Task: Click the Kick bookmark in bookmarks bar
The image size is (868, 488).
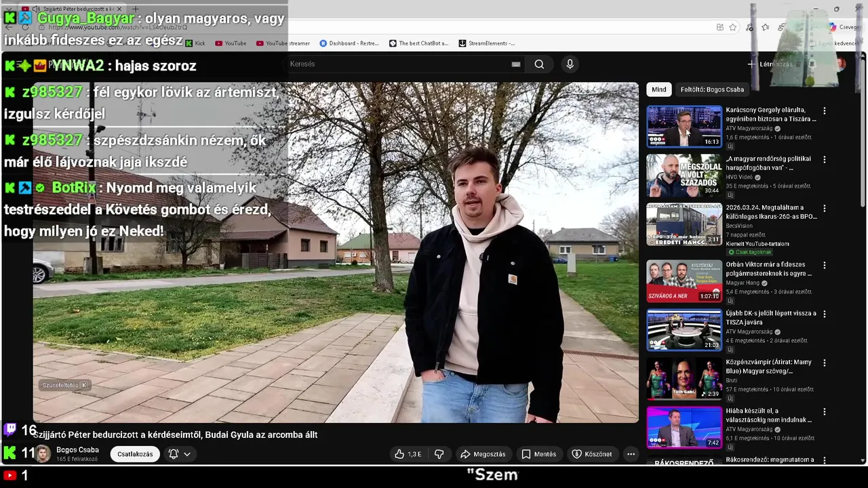Action: tap(195, 43)
